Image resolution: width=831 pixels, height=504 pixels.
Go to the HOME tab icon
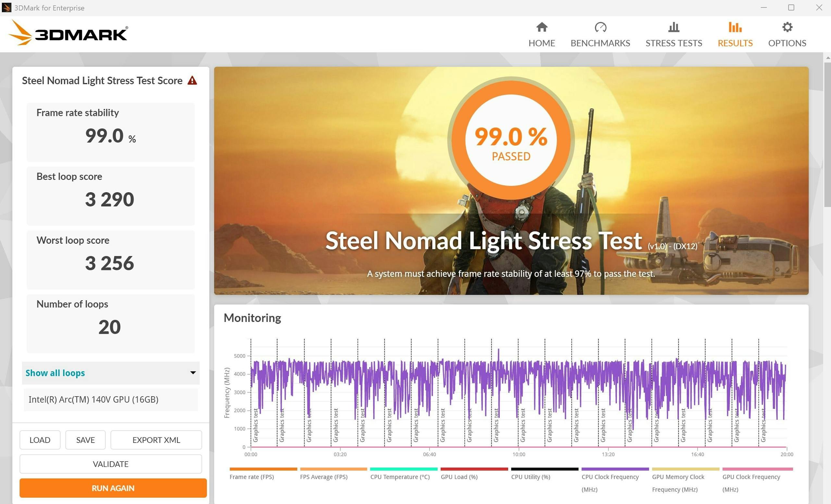[542, 27]
